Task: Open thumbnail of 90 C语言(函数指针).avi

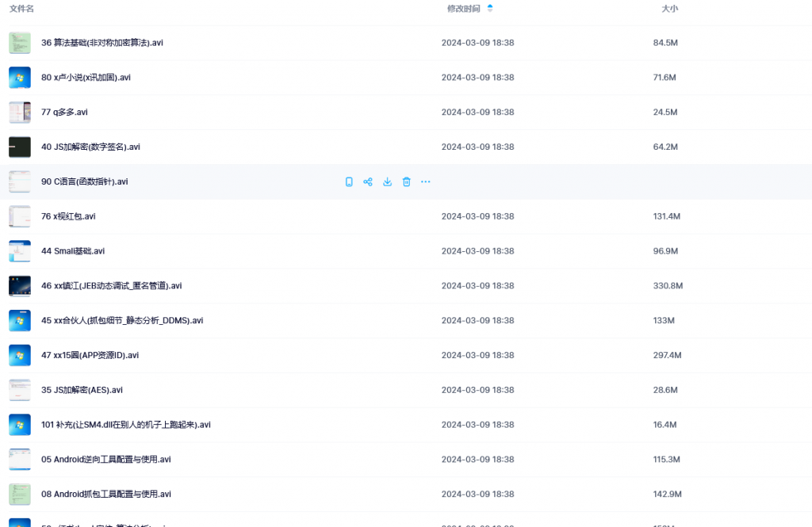Action: [x=20, y=181]
